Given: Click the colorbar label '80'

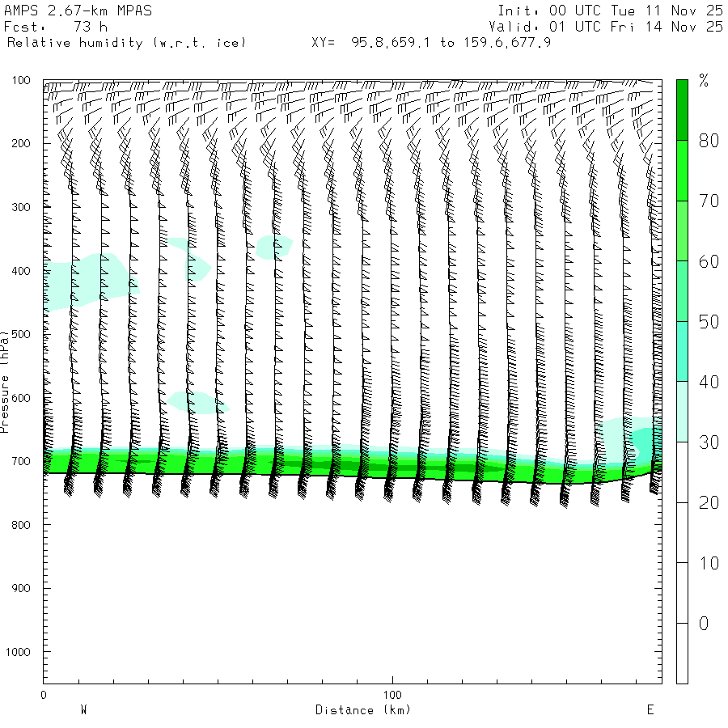Looking at the screenshot, I should tap(709, 141).
